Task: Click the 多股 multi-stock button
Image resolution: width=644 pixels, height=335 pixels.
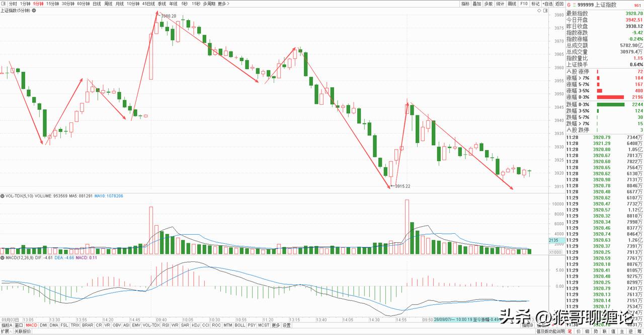Action: point(489,4)
